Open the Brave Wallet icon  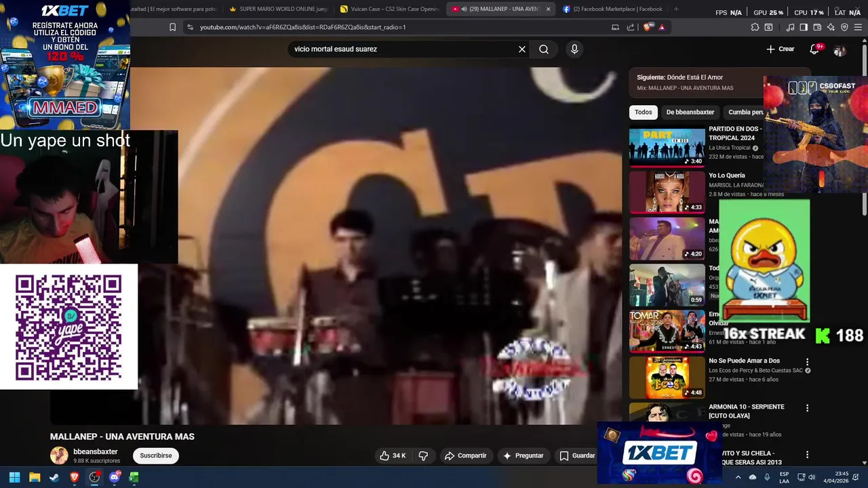tap(817, 27)
